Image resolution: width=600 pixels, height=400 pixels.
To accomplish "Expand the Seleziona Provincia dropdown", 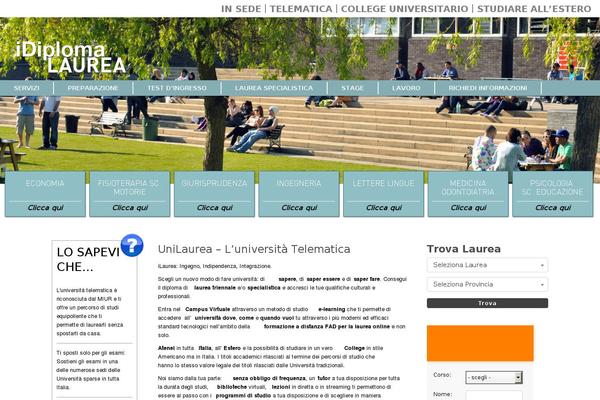I will point(488,284).
